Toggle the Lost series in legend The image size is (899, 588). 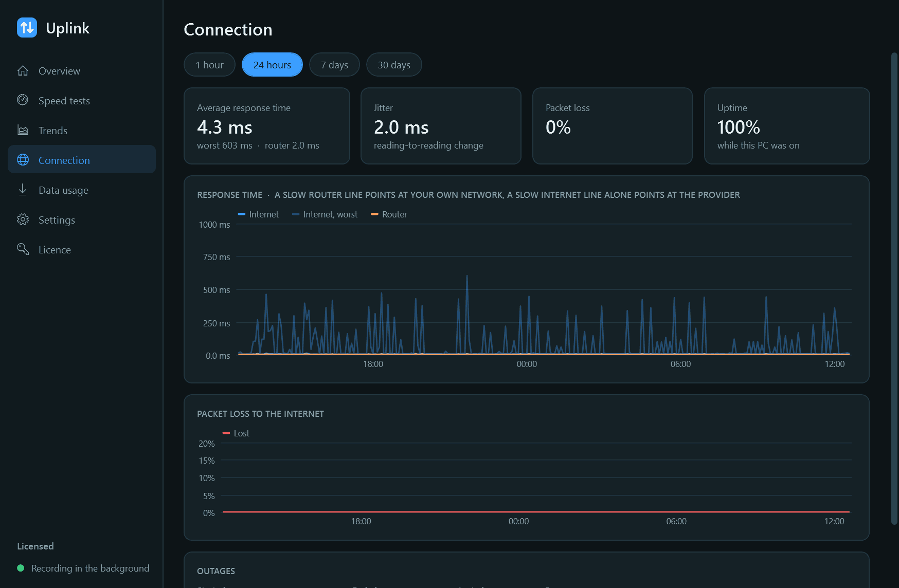[236, 433]
